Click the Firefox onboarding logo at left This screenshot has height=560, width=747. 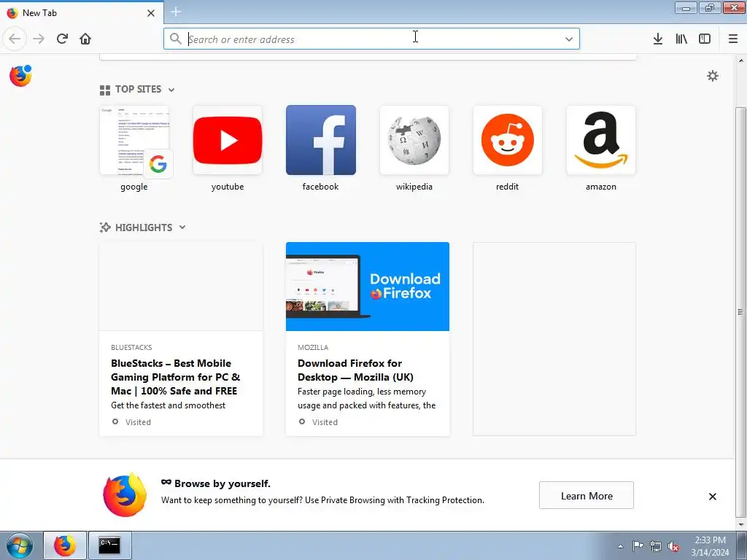(x=20, y=76)
